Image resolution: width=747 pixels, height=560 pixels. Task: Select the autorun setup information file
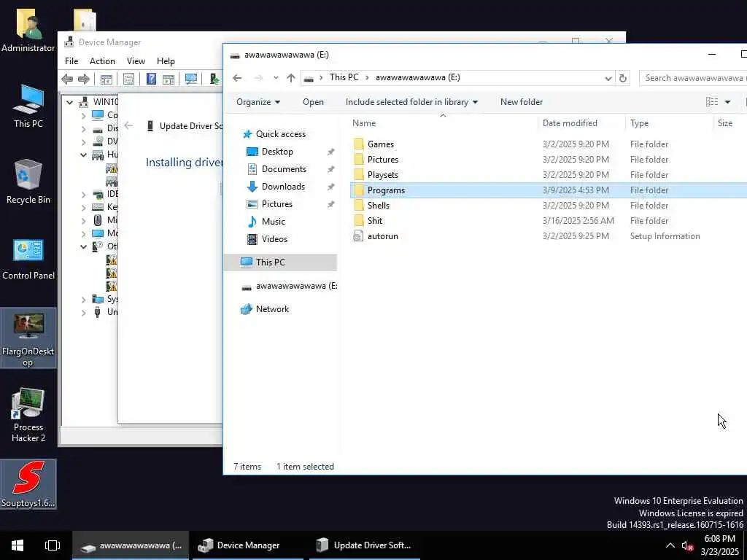click(x=382, y=236)
